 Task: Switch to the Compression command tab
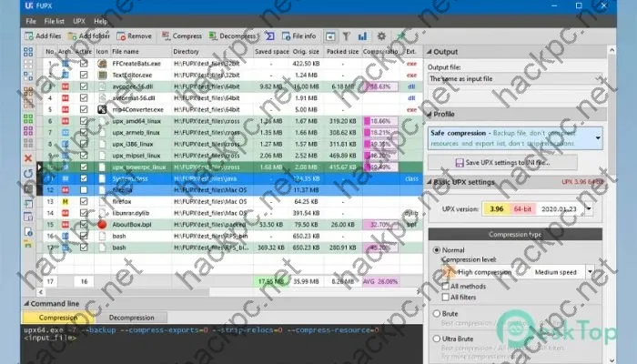point(58,318)
